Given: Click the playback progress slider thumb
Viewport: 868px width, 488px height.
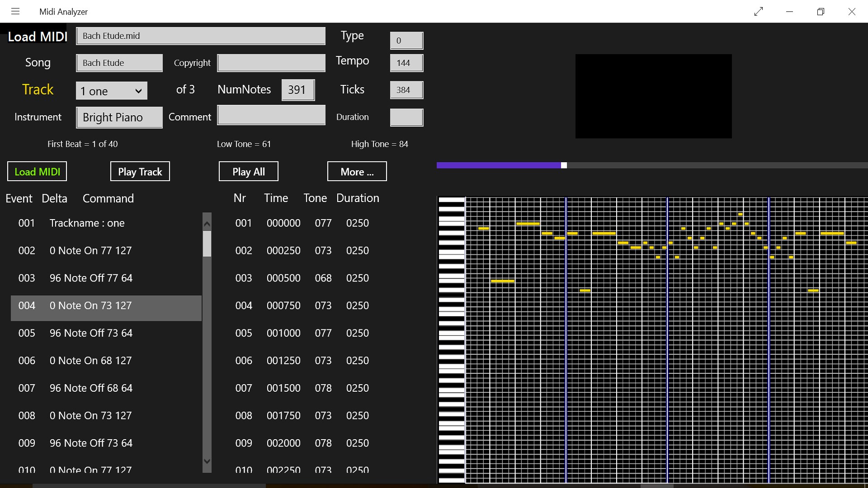Looking at the screenshot, I should 564,165.
